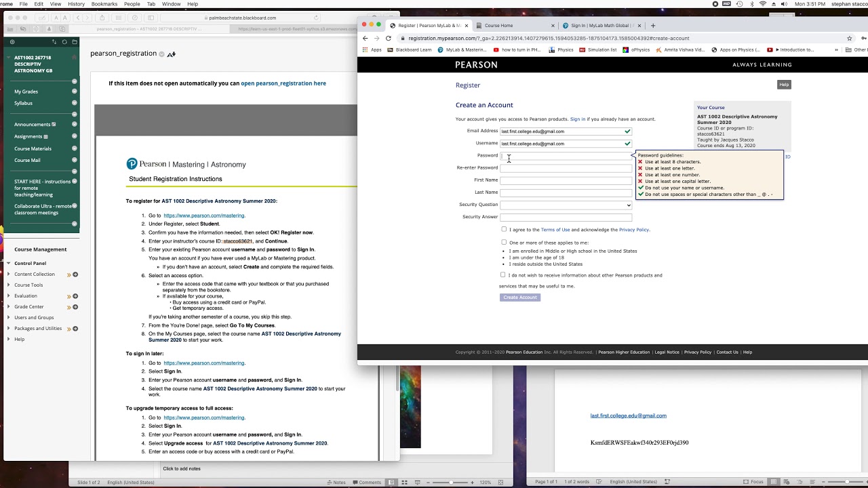Click the Help button on Pearson page
868x488 pixels.
point(784,85)
